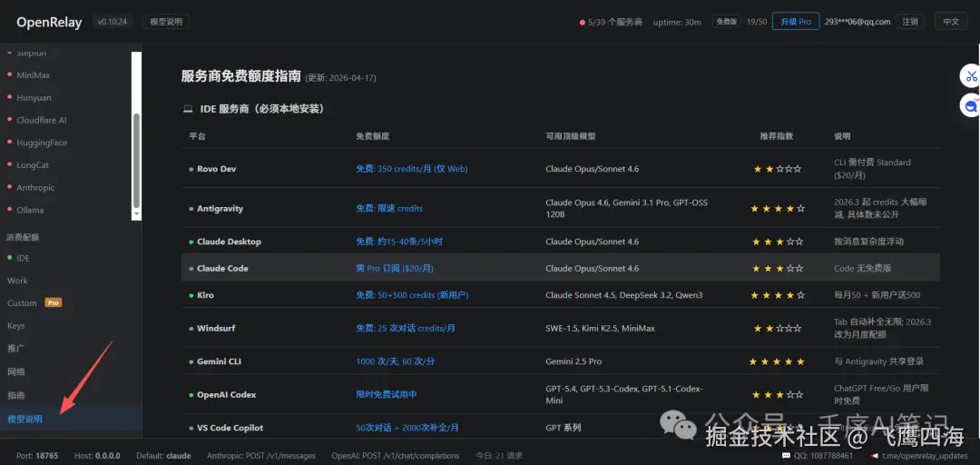This screenshot has height=465, width=980.
Task: Select HuggingFace in the sidebar
Action: (x=42, y=143)
